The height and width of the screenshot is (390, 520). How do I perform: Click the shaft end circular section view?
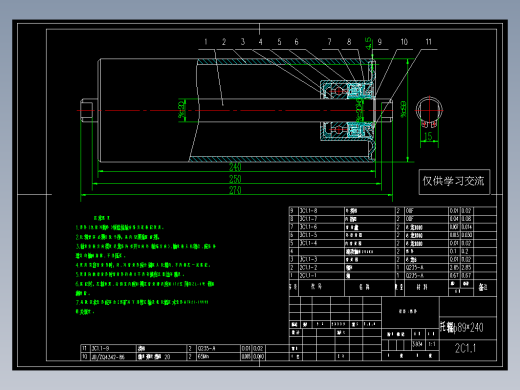click(429, 111)
